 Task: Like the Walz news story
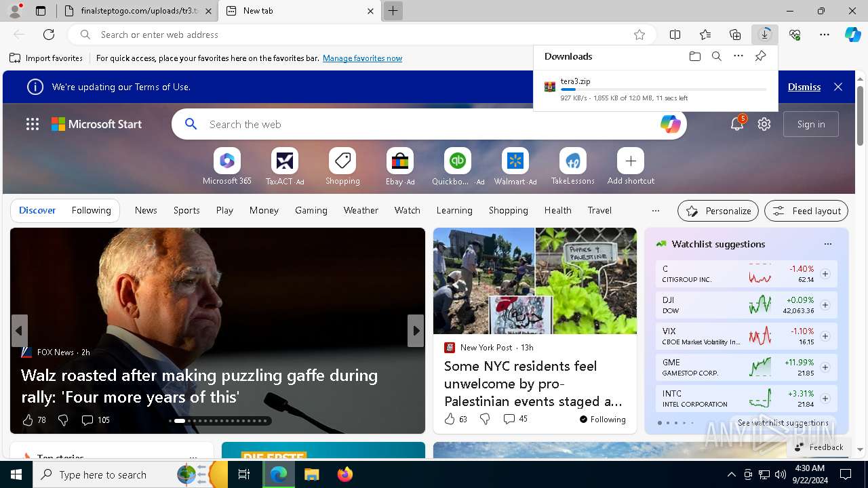pyautogui.click(x=28, y=420)
